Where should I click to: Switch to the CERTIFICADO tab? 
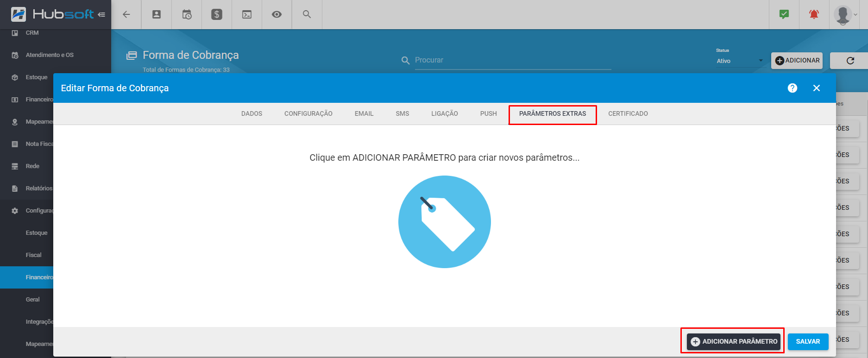pyautogui.click(x=628, y=113)
